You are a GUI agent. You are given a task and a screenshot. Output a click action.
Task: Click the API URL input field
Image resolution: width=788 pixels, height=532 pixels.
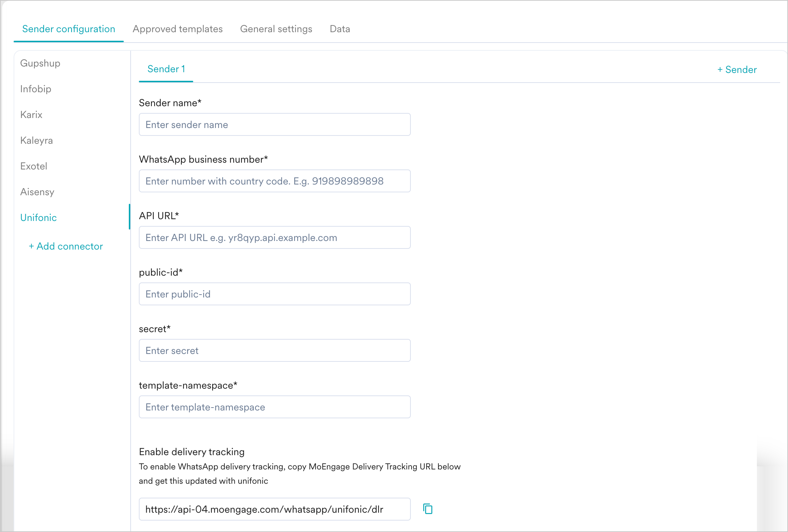point(274,237)
